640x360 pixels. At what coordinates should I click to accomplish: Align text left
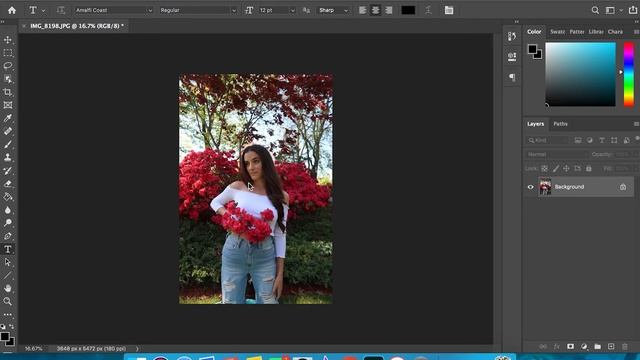pos(362,10)
